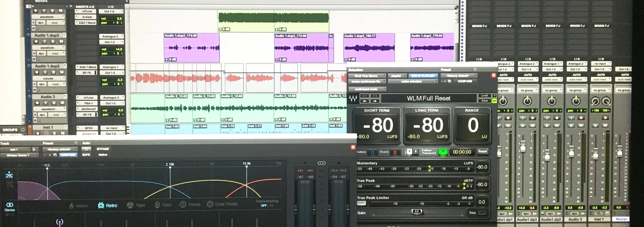Open Audio 1.dup2 track view selector showing volume
Screen dimensions: 644x227
pos(49,78)
